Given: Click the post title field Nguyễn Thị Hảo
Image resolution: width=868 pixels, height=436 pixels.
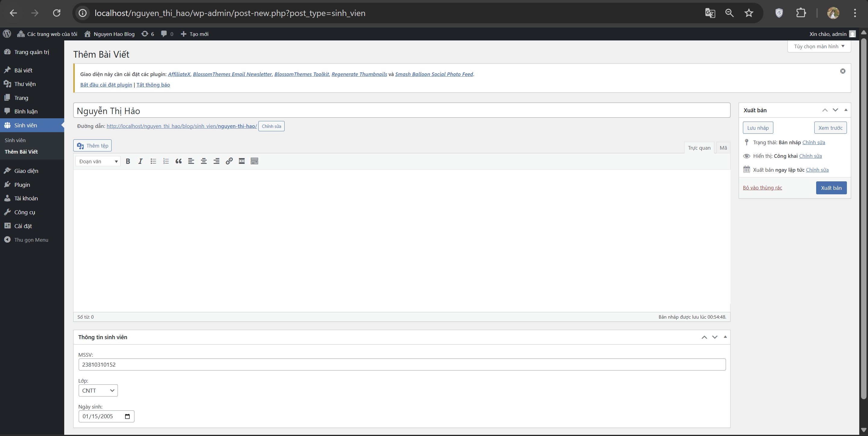Looking at the screenshot, I should pos(402,111).
